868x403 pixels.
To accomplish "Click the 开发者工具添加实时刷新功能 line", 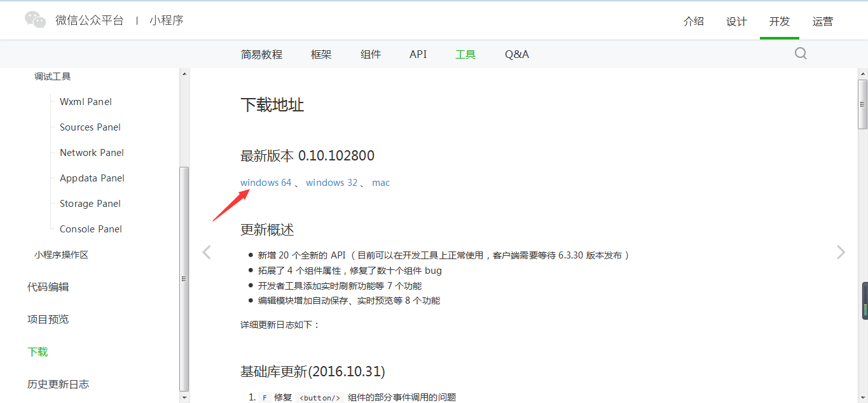I will [340, 286].
